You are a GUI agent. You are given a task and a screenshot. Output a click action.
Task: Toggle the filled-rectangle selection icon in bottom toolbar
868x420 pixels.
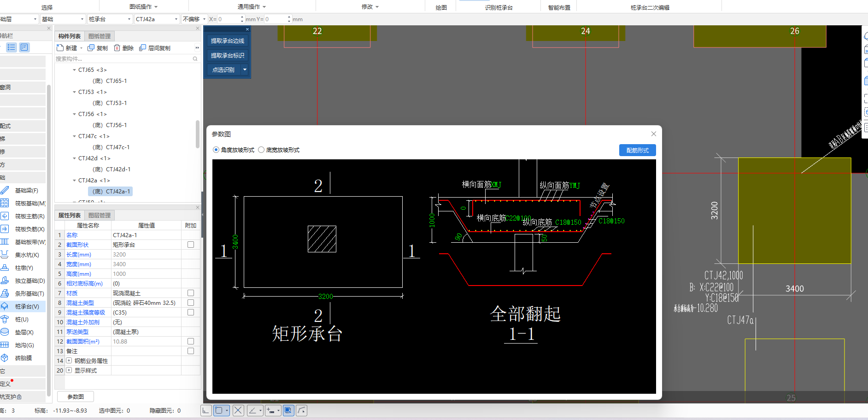288,410
